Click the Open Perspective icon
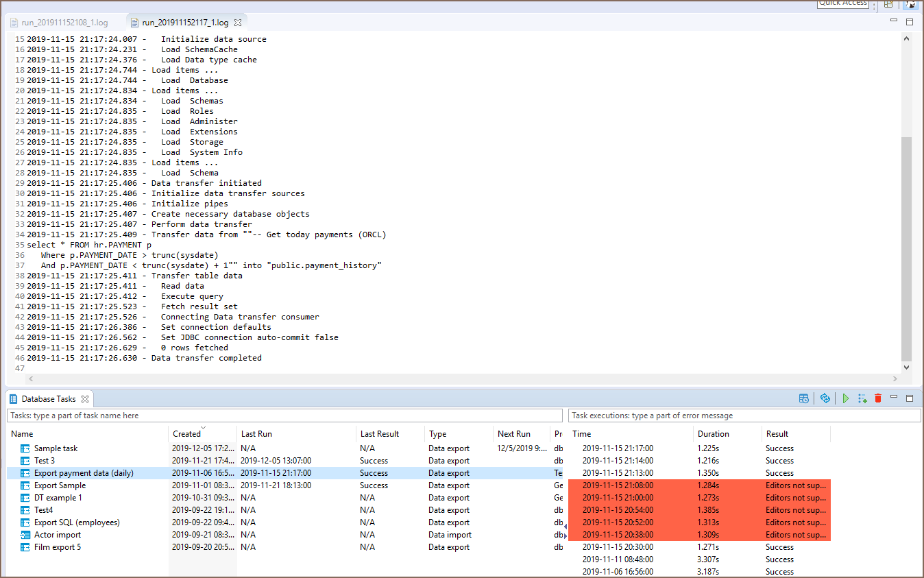This screenshot has width=924, height=578. coord(888,3)
